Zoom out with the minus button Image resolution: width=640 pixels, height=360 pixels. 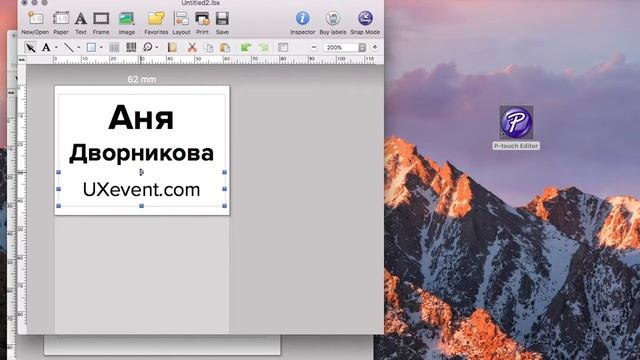[314, 47]
